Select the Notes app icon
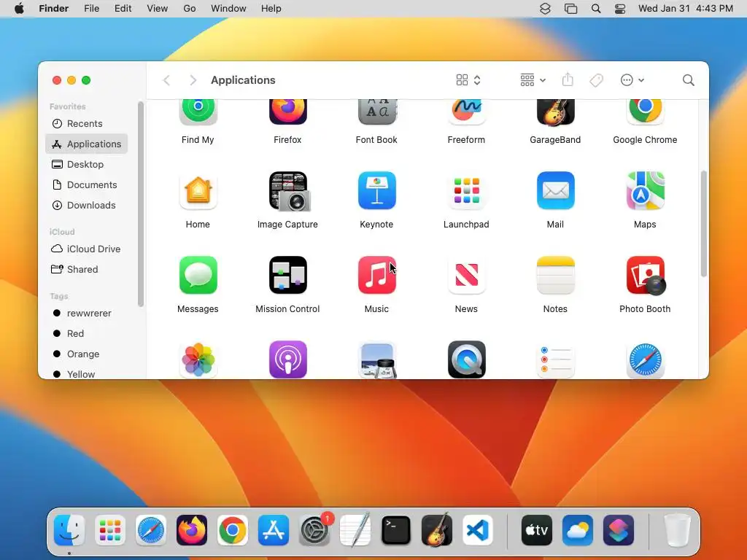The height and width of the screenshot is (560, 747). [555, 275]
